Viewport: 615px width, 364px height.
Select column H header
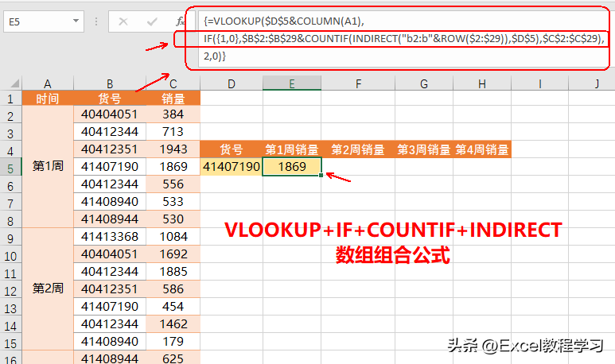[x=482, y=83]
